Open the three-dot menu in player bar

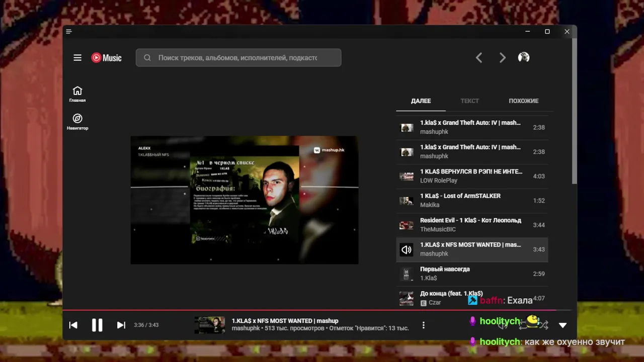pos(424,325)
